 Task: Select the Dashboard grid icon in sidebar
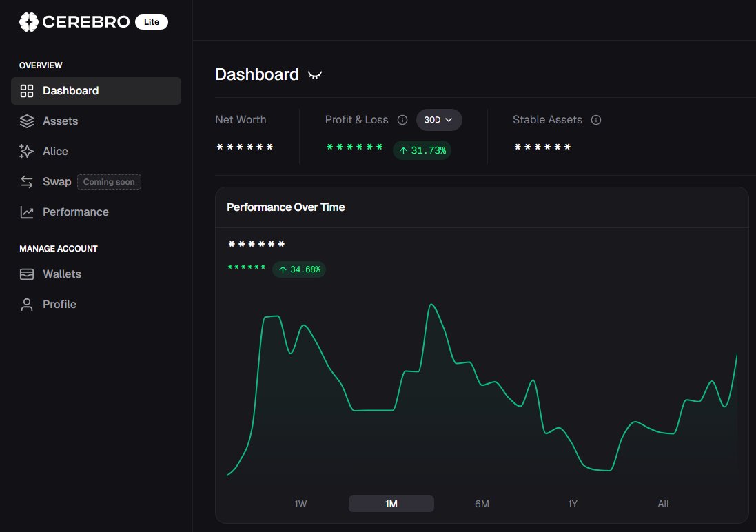click(x=27, y=90)
